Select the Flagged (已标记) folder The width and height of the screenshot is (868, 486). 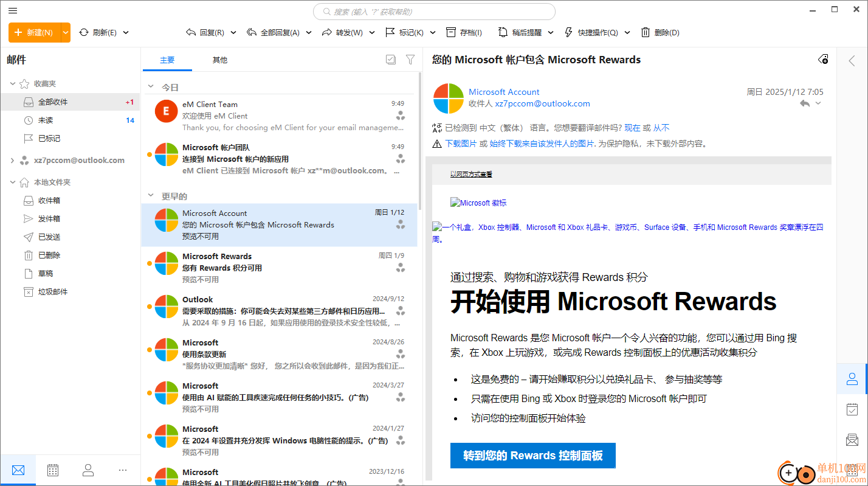click(70, 139)
